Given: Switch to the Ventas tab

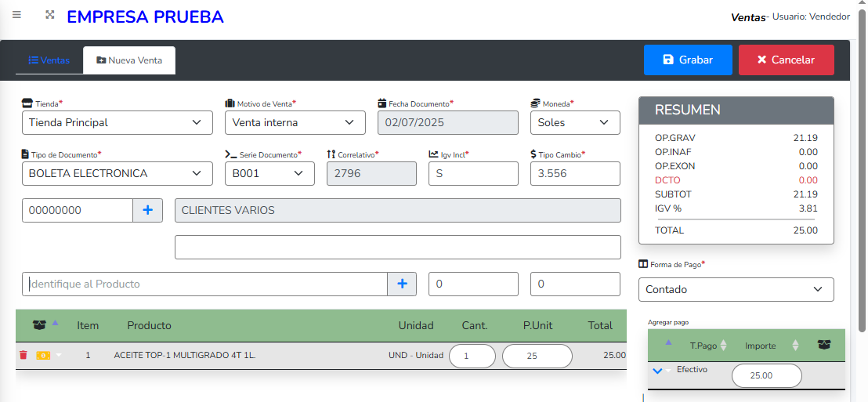Looking at the screenshot, I should (x=49, y=60).
